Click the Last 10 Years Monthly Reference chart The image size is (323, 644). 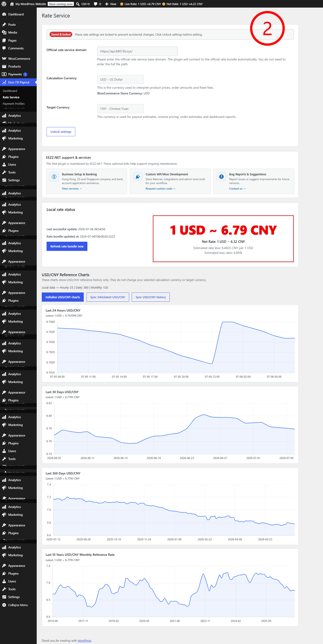tap(174, 591)
